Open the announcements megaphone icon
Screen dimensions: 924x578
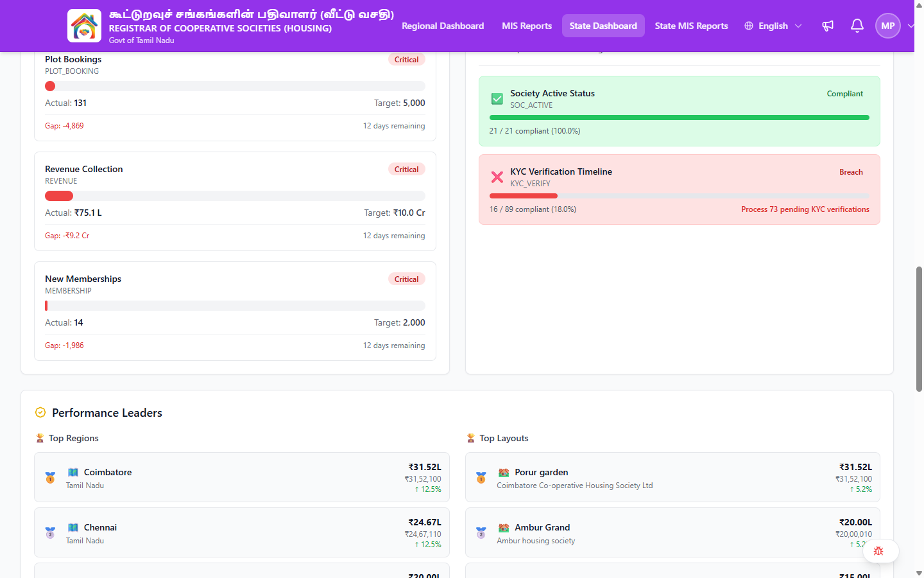(x=828, y=26)
